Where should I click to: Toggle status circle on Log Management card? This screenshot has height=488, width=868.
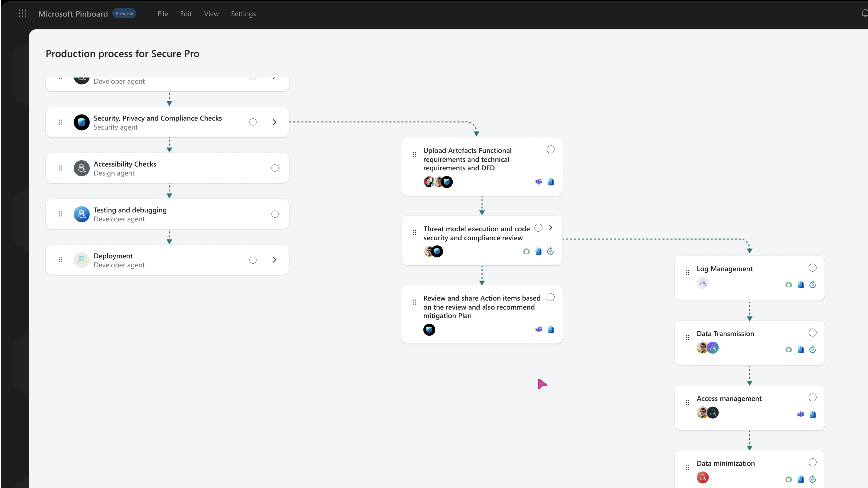pyautogui.click(x=812, y=268)
